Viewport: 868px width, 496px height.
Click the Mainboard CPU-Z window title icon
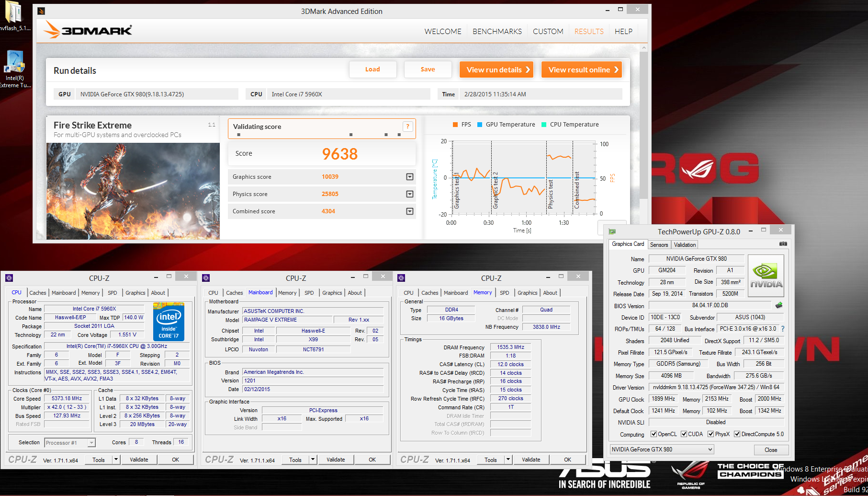206,278
